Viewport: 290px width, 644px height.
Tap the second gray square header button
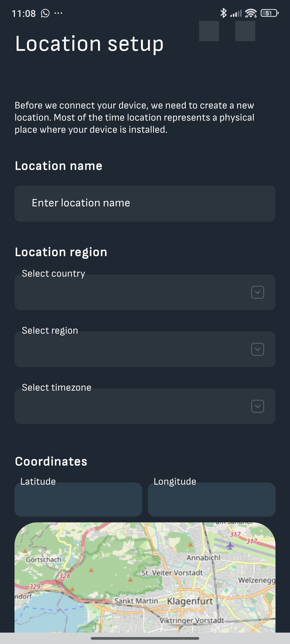click(245, 31)
